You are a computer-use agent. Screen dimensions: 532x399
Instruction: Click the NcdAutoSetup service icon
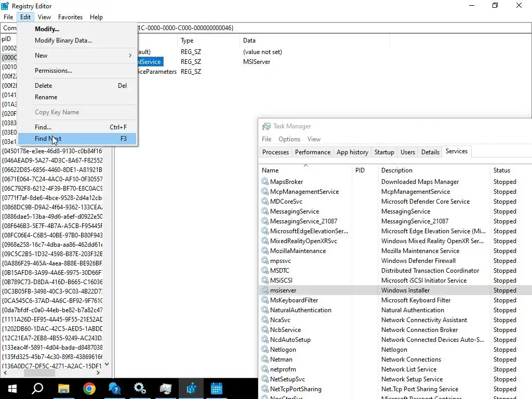coord(264,339)
